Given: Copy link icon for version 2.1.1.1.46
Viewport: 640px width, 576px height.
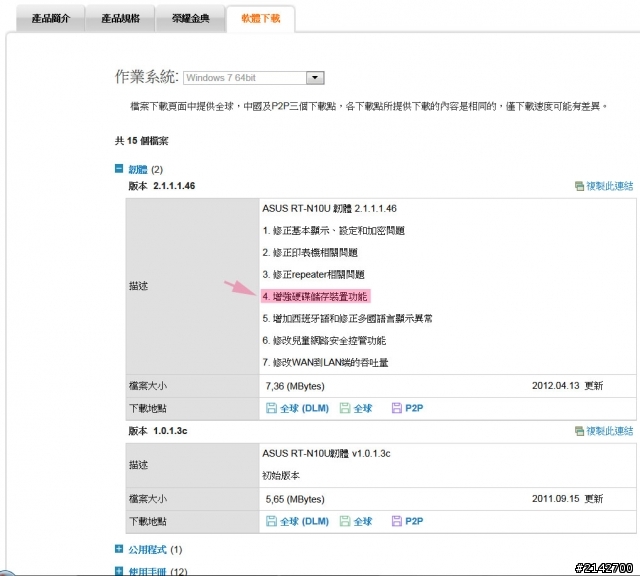Looking at the screenshot, I should tap(579, 186).
